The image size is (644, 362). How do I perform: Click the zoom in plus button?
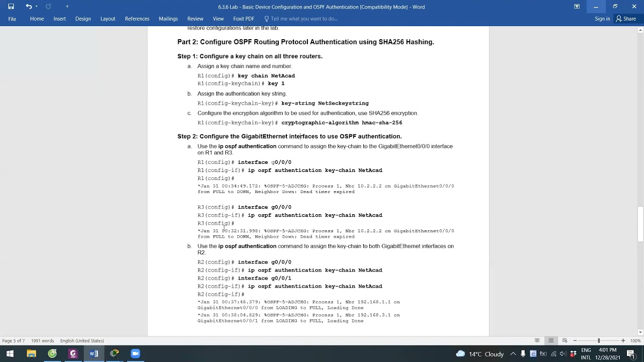(x=623, y=340)
